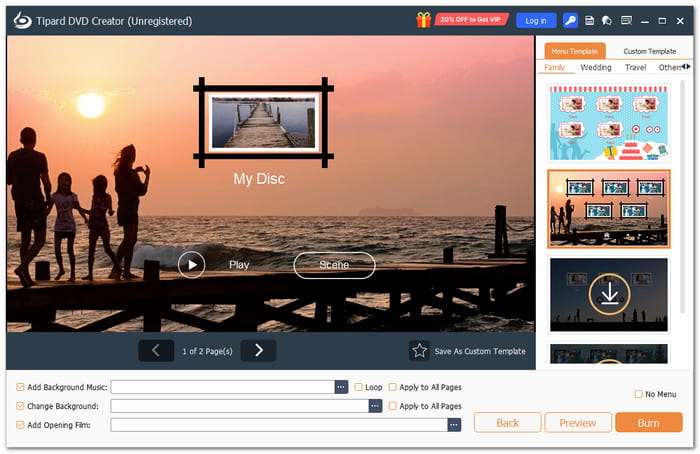Go to the next menu page arrow
The height and width of the screenshot is (454, 700).
pos(258,350)
